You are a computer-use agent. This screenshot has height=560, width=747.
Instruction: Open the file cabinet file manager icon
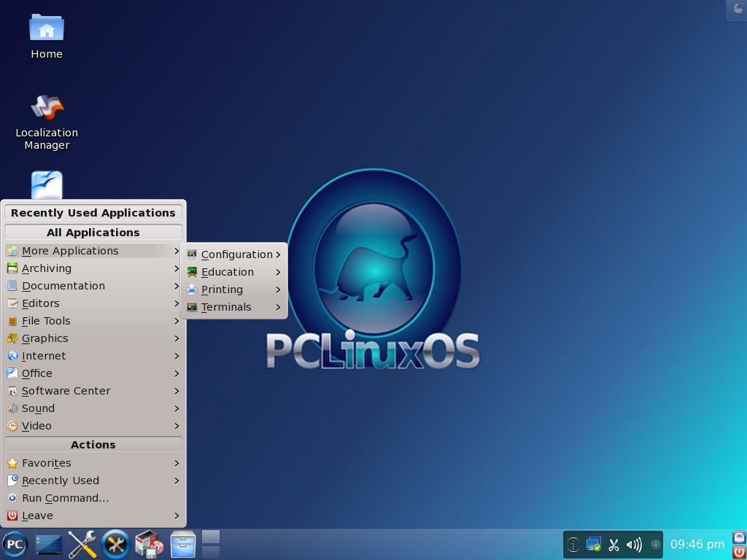coord(183,544)
